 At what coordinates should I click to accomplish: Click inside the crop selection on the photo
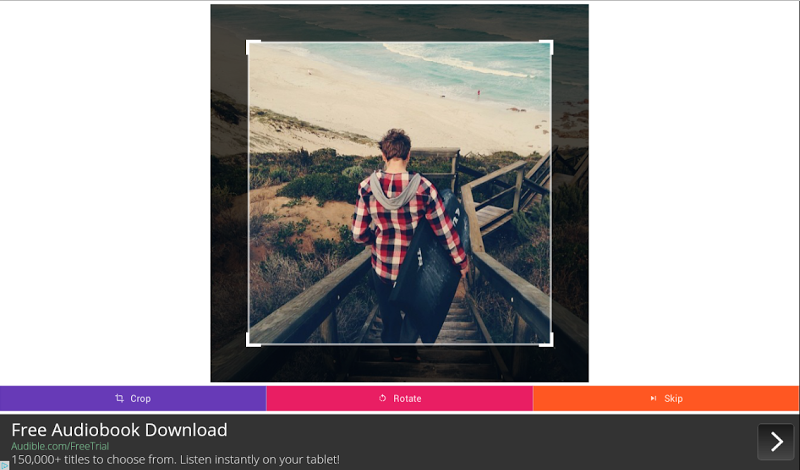coord(399,194)
